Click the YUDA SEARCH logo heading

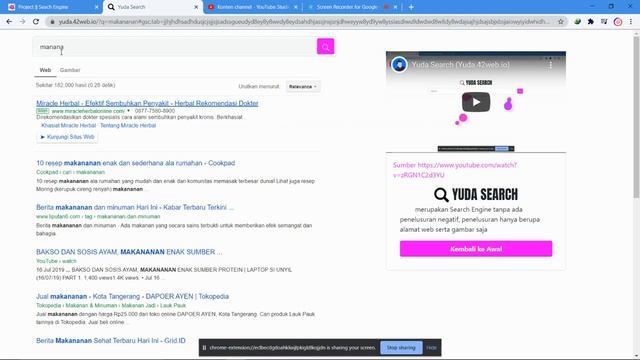(476, 194)
